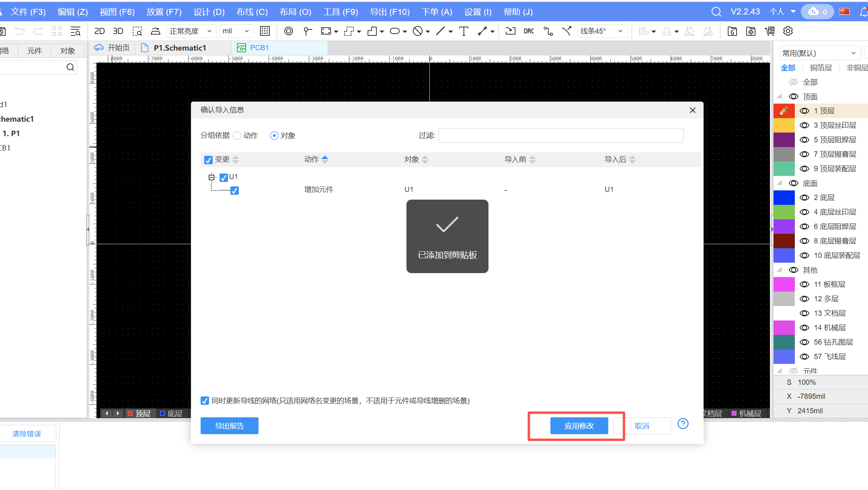868x490 pixels.
Task: Click the 导出报告 button
Action: click(229, 426)
